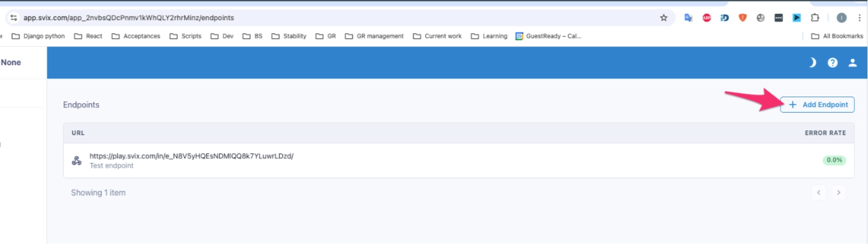Open the Django python bookmark folder

pos(39,36)
